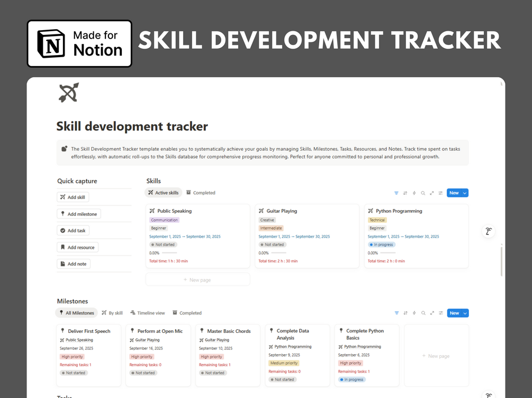
Task: Open view settings icon in Milestones toolbar
Action: click(x=441, y=313)
